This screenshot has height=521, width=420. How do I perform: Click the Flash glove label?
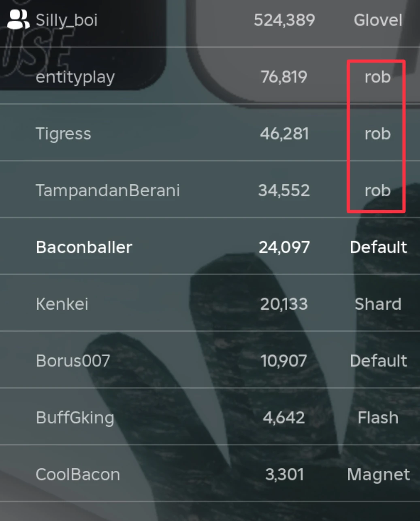coord(378,417)
